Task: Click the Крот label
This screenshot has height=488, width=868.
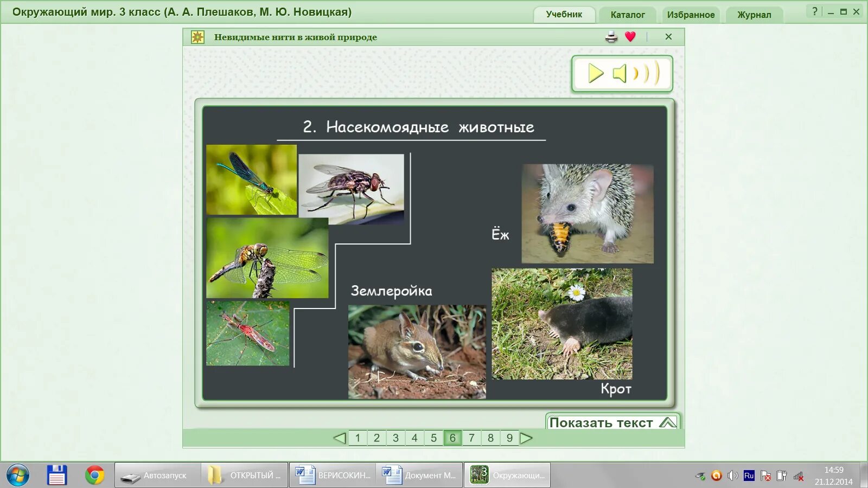Action: pos(616,389)
